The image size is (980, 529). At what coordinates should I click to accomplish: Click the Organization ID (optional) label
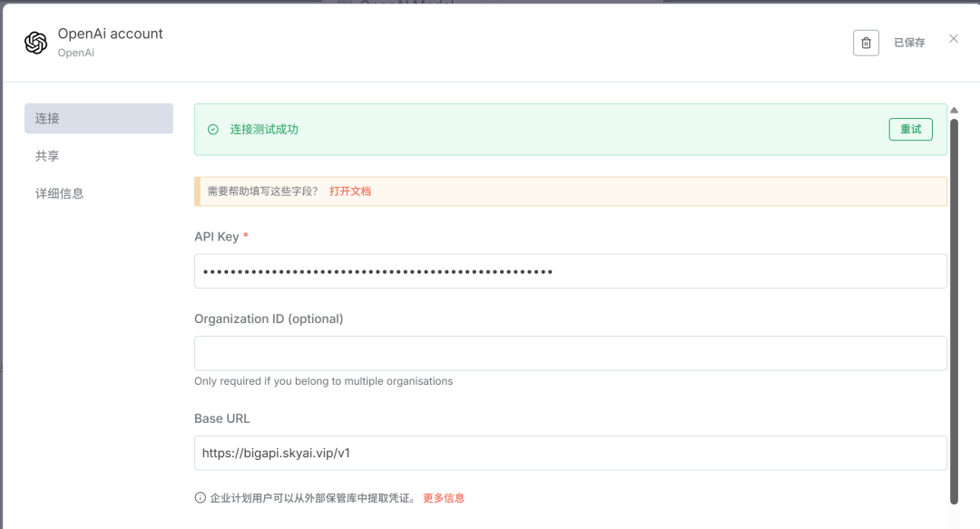tap(269, 318)
